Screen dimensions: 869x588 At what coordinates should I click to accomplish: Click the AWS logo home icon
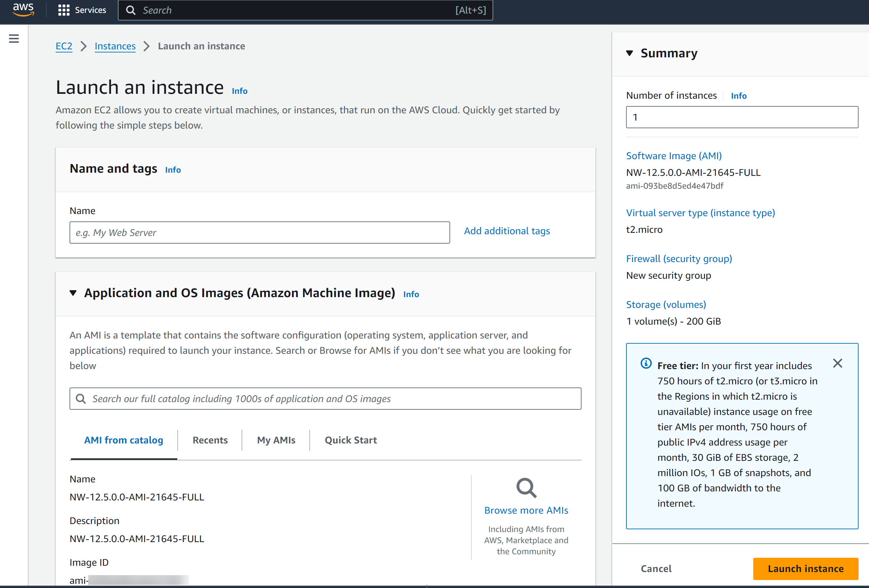coord(23,9)
